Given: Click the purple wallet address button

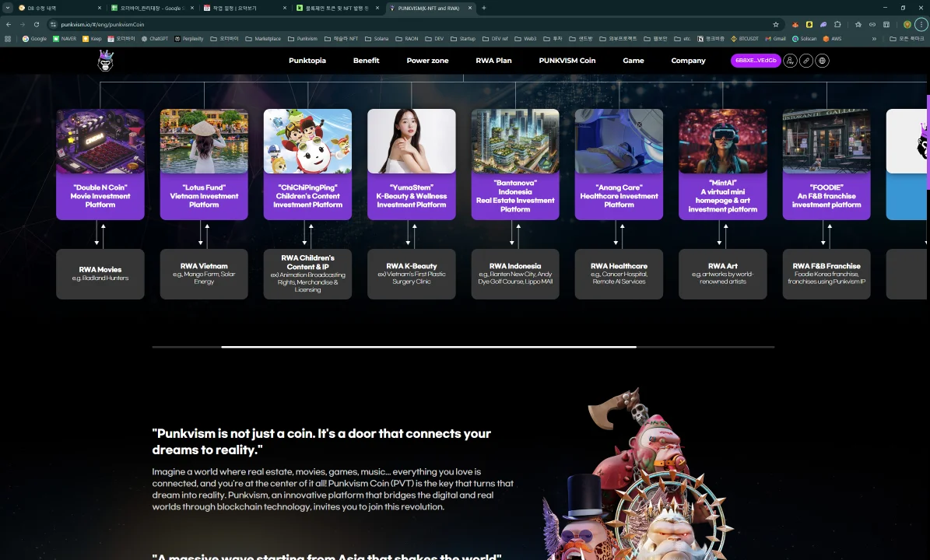Looking at the screenshot, I should (755, 61).
